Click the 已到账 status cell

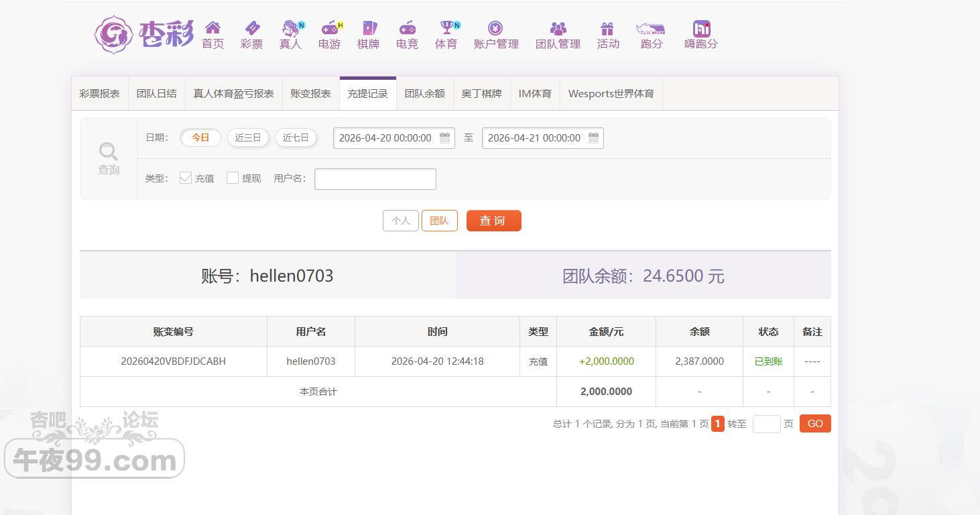point(769,361)
